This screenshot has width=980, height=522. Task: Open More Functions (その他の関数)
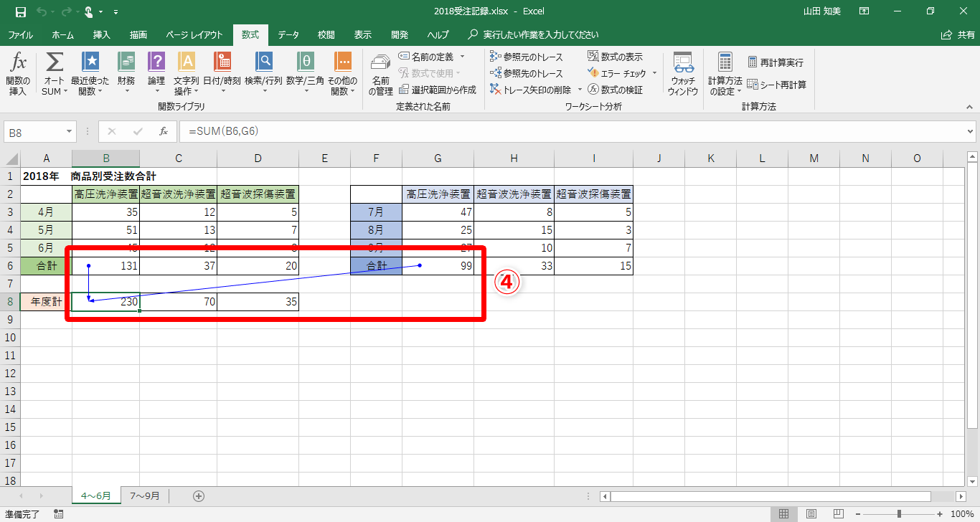pos(343,74)
